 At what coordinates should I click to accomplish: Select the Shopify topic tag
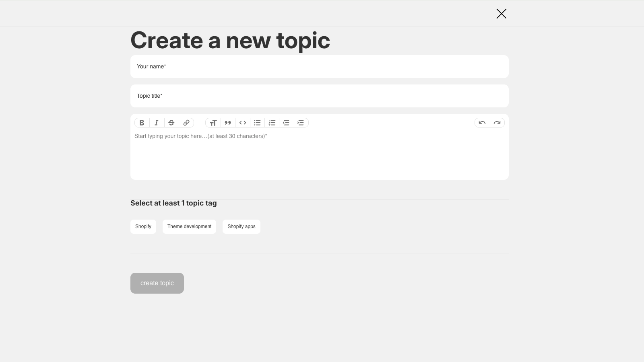[143, 226]
